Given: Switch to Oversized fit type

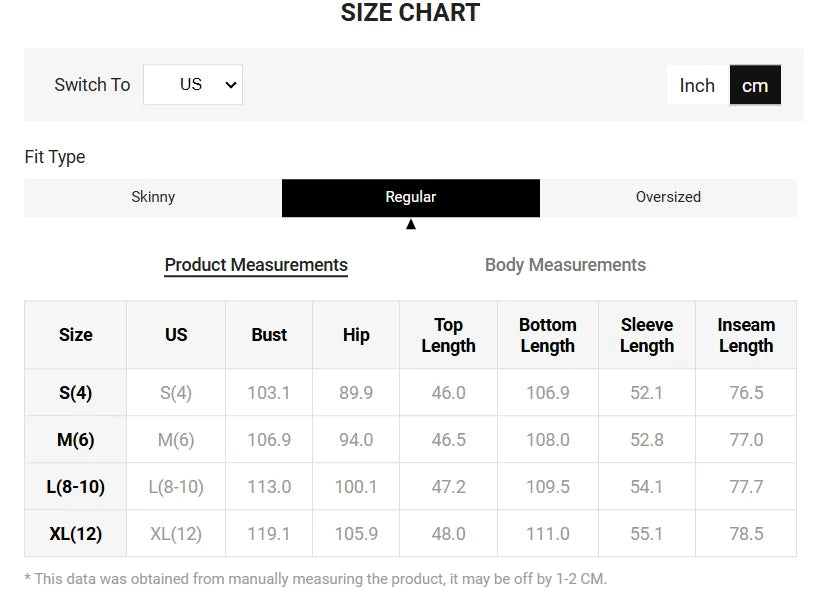Looking at the screenshot, I should coord(668,197).
